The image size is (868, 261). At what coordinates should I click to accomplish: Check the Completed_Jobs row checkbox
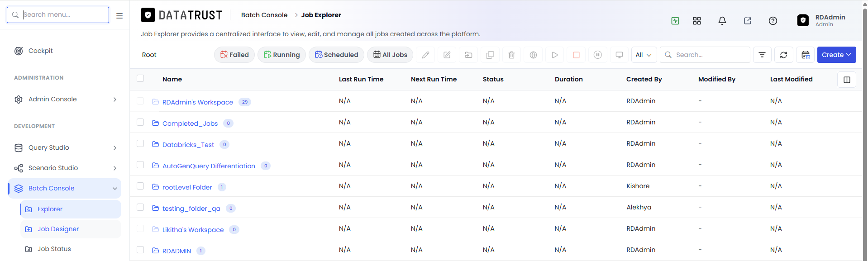point(140,122)
